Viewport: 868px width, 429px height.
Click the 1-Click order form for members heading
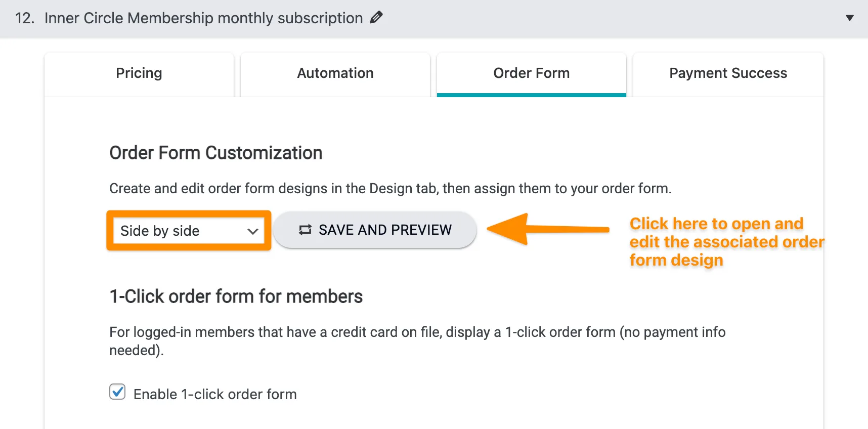point(235,296)
